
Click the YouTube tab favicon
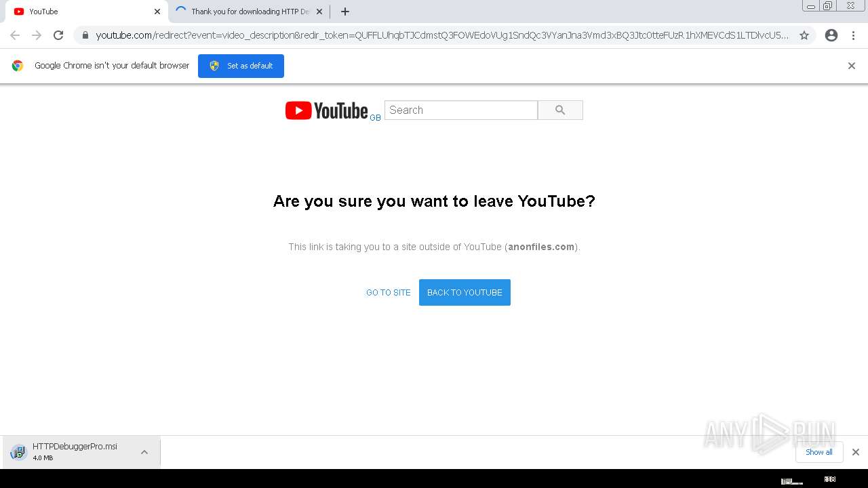click(19, 12)
